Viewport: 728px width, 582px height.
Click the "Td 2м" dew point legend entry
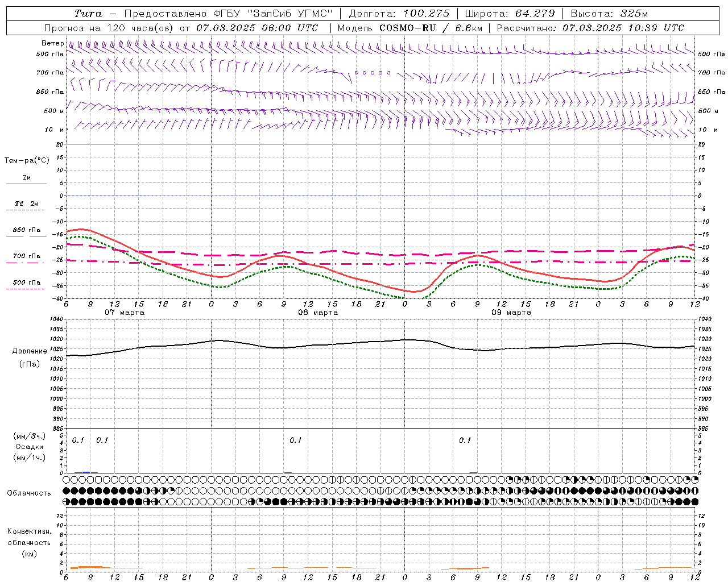pyautogui.click(x=27, y=203)
